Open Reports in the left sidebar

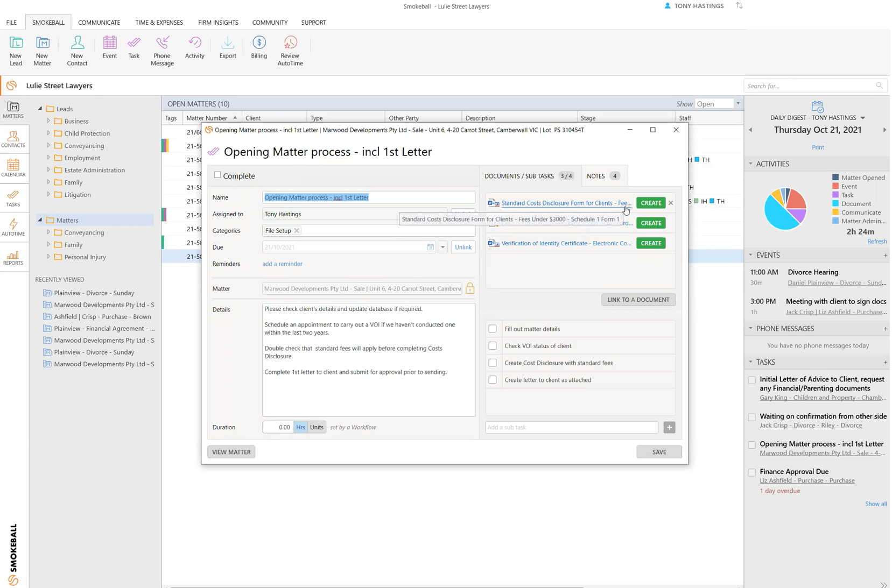point(13,258)
